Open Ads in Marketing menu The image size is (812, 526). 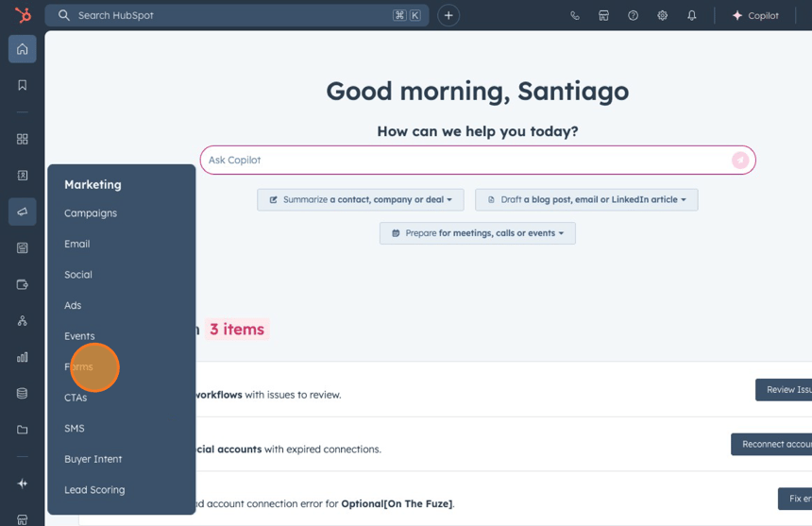click(x=73, y=305)
